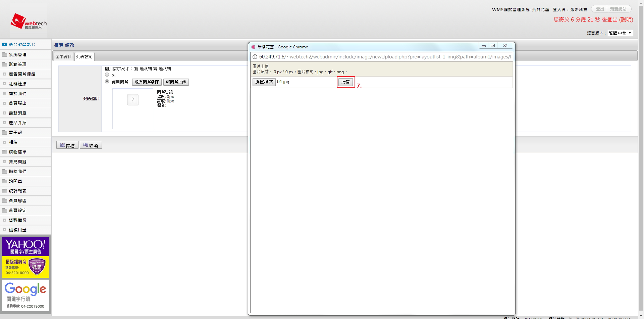
Task: Save with the 存檔 button
Action: click(67, 145)
